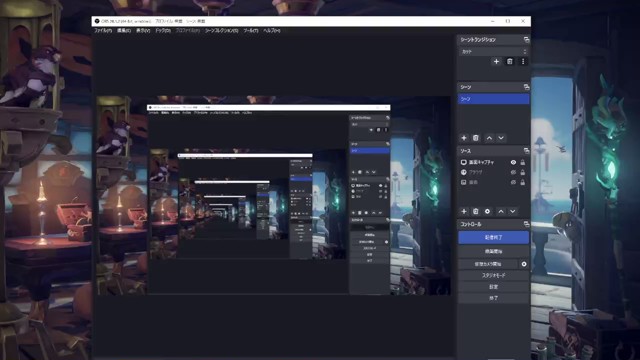Click the screen capture preview canvas
The width and height of the screenshot is (640, 360).
click(x=274, y=196)
